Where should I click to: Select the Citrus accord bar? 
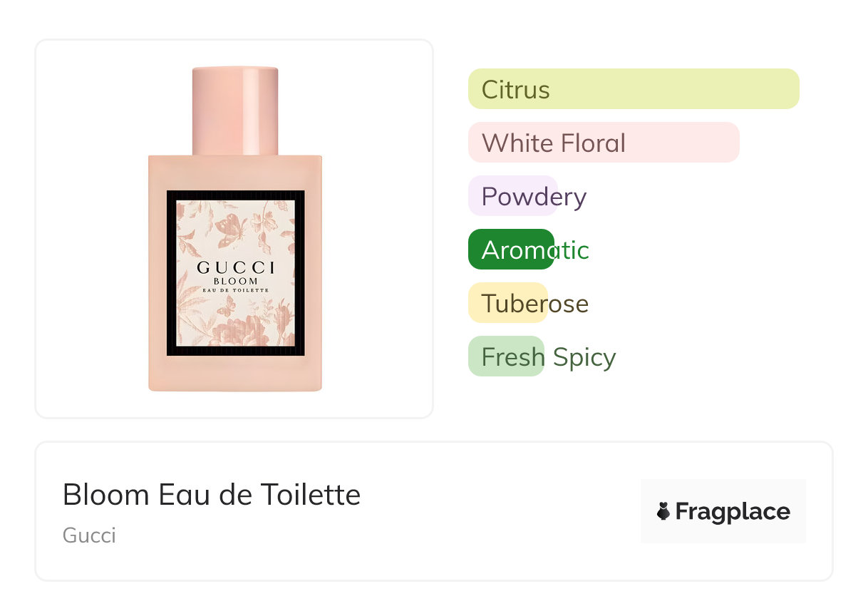point(633,89)
